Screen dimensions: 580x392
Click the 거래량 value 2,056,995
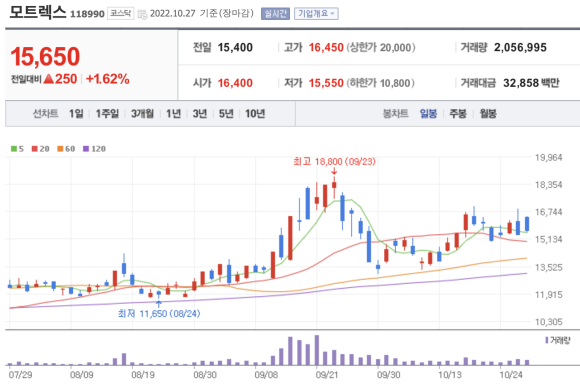click(520, 47)
